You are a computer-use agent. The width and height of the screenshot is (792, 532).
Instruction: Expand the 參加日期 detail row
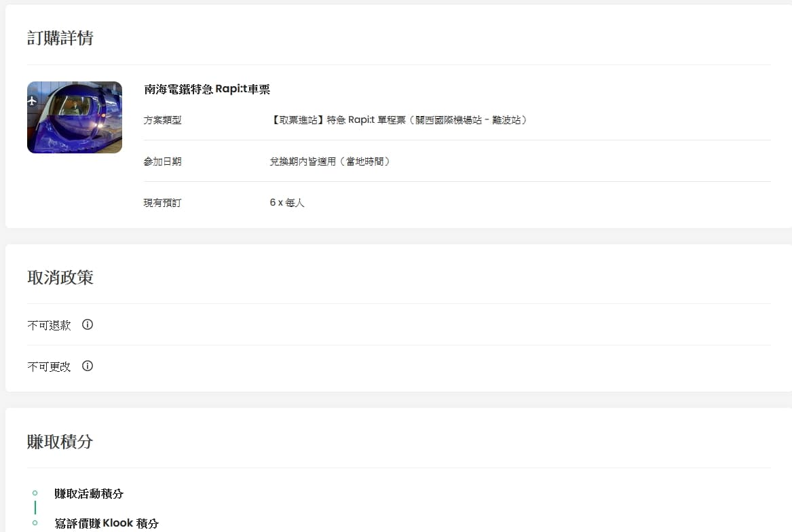(x=162, y=161)
